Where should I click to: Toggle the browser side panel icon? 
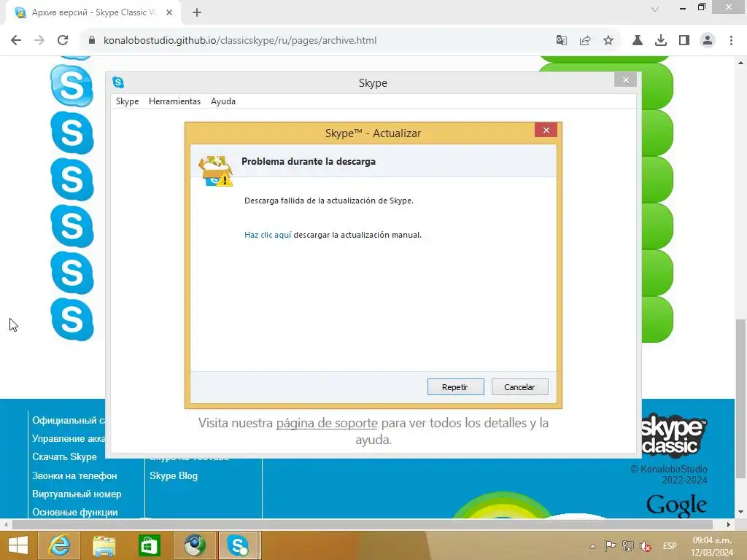684,41
